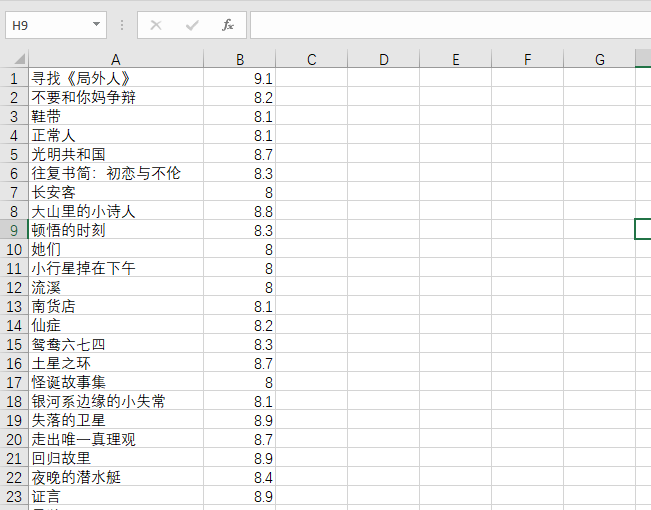
Task: Select row 5 header
Action: coord(14,154)
